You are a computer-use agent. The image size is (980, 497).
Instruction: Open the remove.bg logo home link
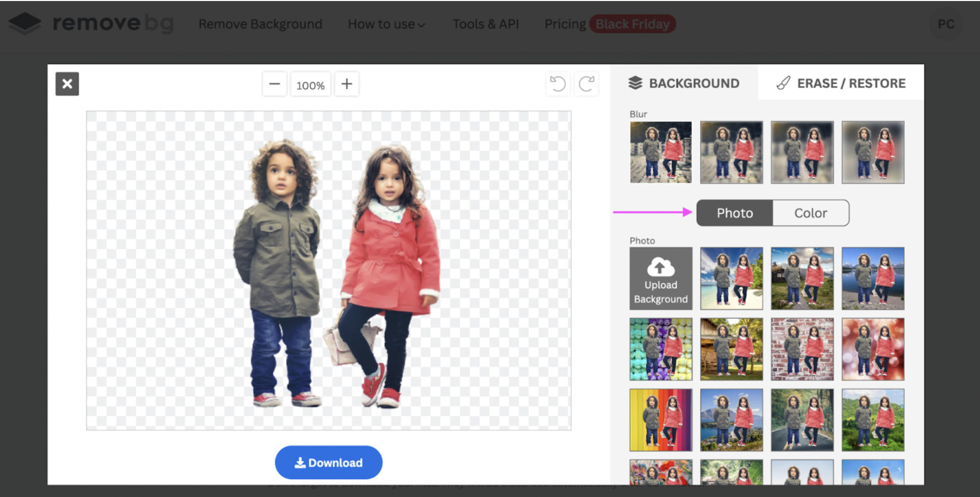tap(91, 24)
